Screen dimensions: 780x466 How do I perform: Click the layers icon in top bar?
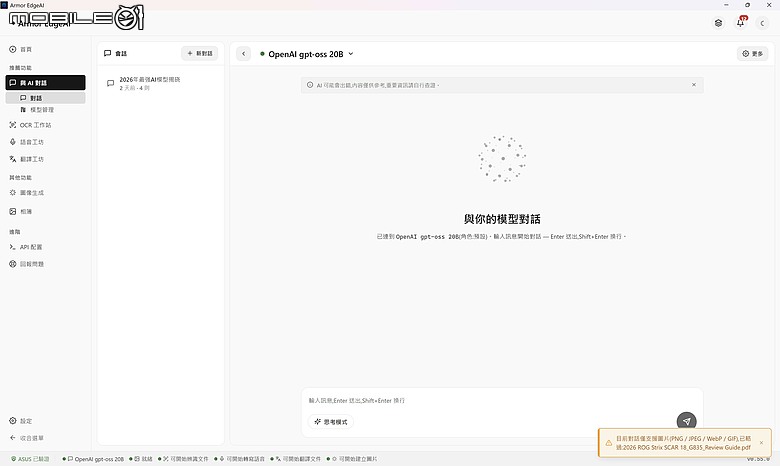pyautogui.click(x=718, y=23)
